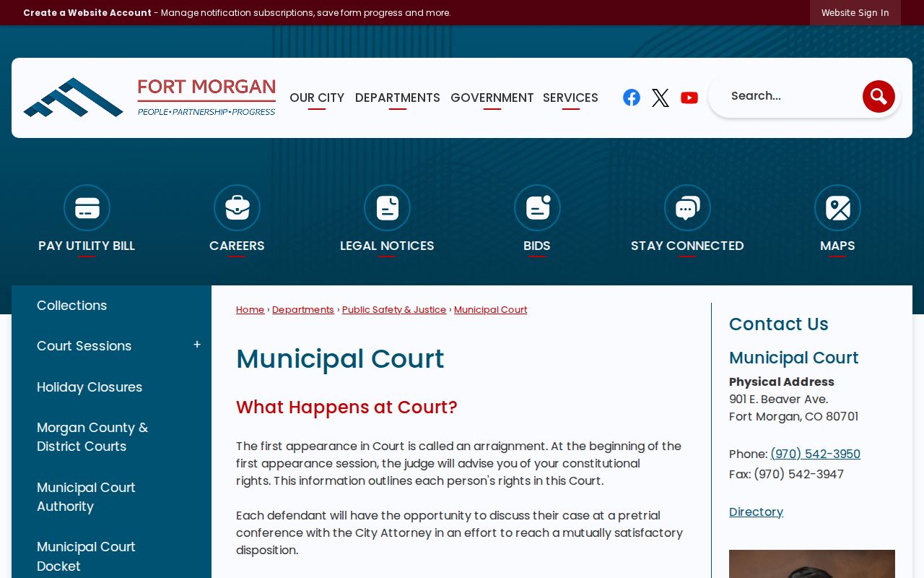Click the Maps location icon
This screenshot has width=924, height=578.
coord(837,208)
